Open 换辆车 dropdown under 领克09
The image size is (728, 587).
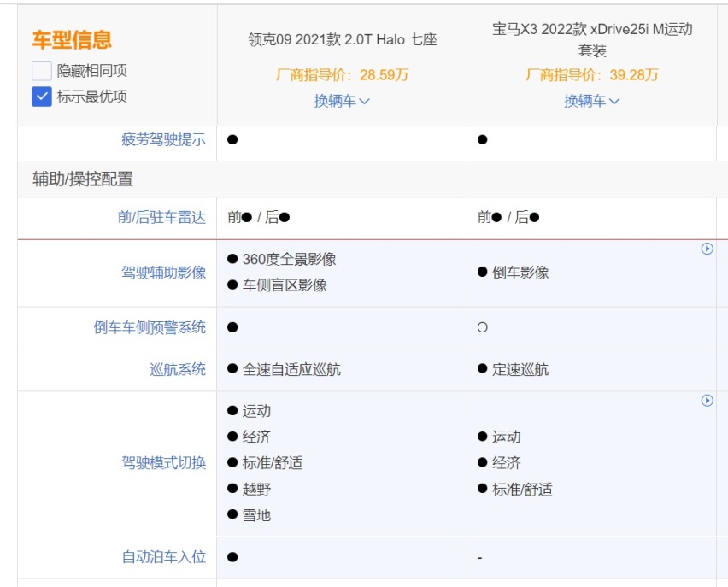[x=342, y=101]
